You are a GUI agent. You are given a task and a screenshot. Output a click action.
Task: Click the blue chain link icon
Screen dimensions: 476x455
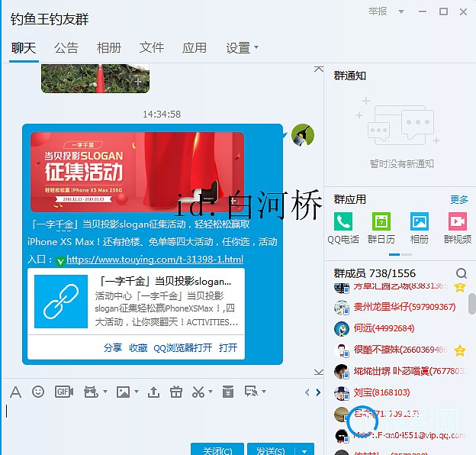pos(61,302)
